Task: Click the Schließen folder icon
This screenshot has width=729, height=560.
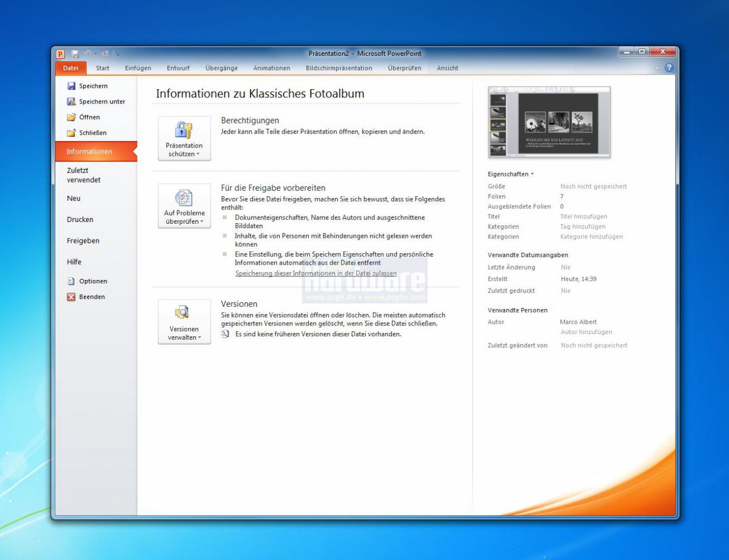Action: pyautogui.click(x=71, y=133)
